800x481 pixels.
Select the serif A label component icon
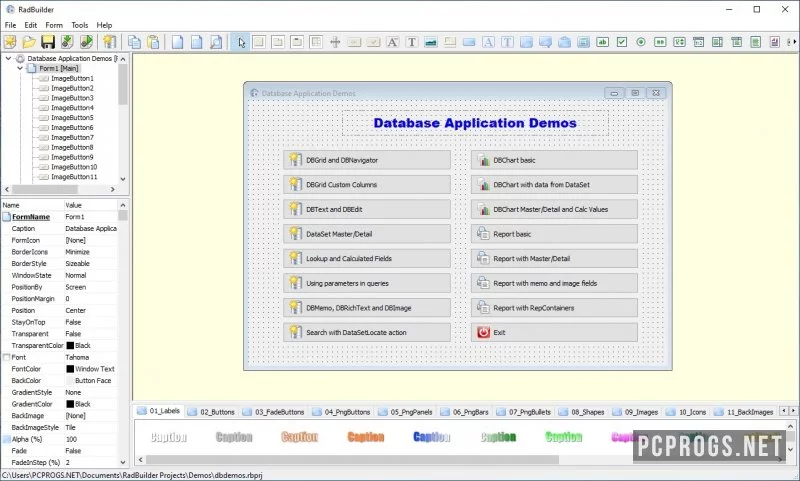click(392, 42)
